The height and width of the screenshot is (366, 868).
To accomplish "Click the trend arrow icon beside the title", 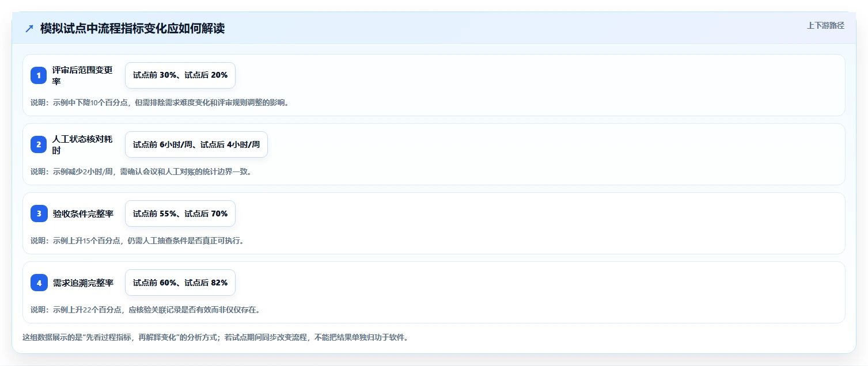I will coord(29,29).
